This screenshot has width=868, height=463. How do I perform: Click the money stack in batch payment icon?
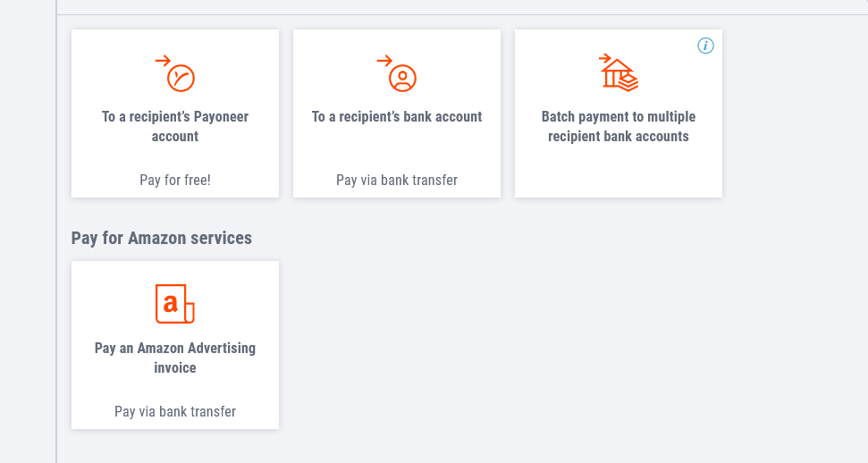pos(628,82)
